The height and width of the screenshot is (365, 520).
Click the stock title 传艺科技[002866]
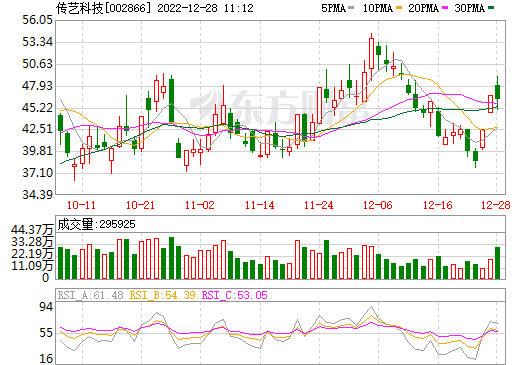pos(102,8)
